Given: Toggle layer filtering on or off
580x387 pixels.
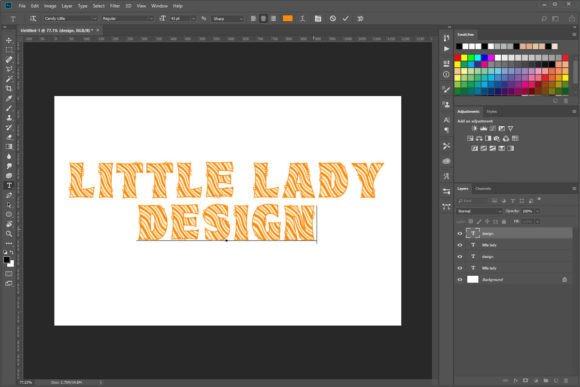Looking at the screenshot, I should point(539,199).
